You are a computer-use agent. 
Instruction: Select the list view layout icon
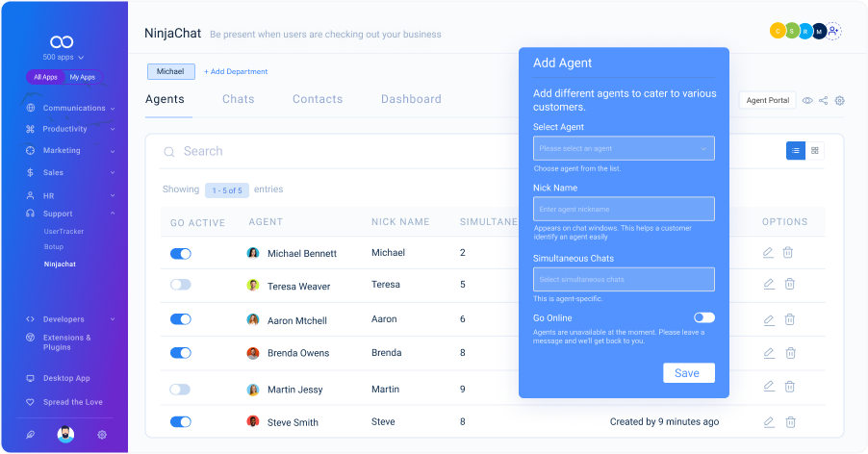796,150
